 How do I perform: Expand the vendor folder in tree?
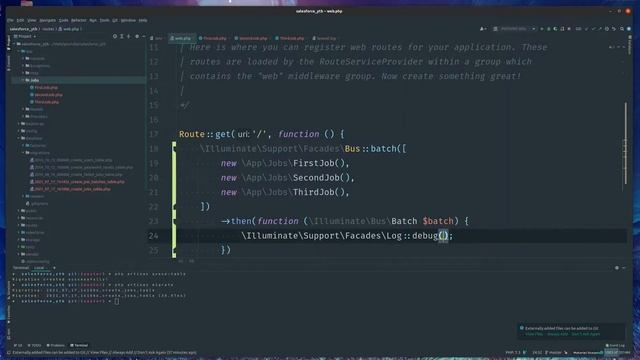(x=19, y=254)
